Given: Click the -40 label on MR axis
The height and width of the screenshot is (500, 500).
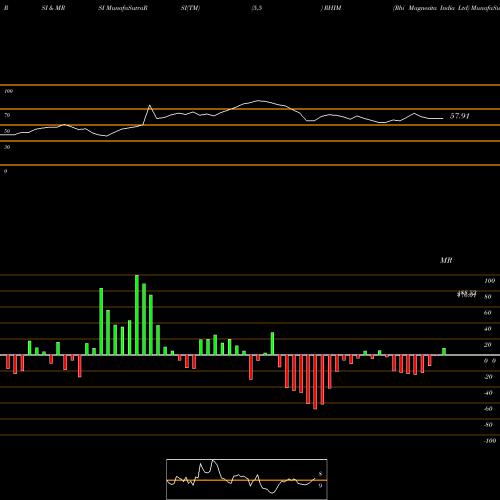Looking at the screenshot, I should (x=488, y=393).
